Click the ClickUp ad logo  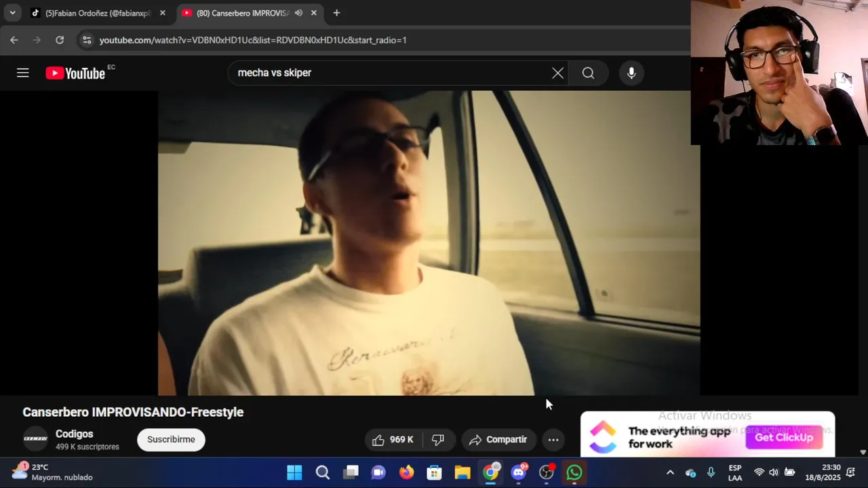tap(602, 437)
